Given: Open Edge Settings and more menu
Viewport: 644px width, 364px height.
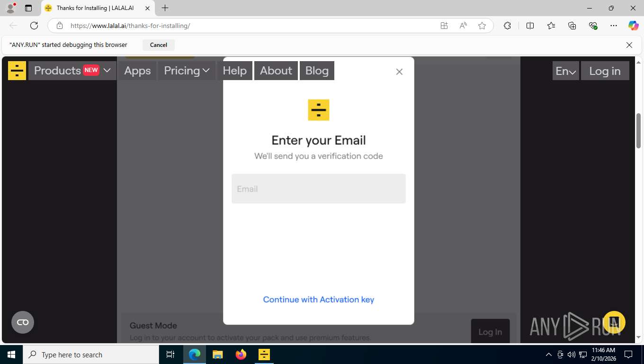Looking at the screenshot, I should [614, 26].
